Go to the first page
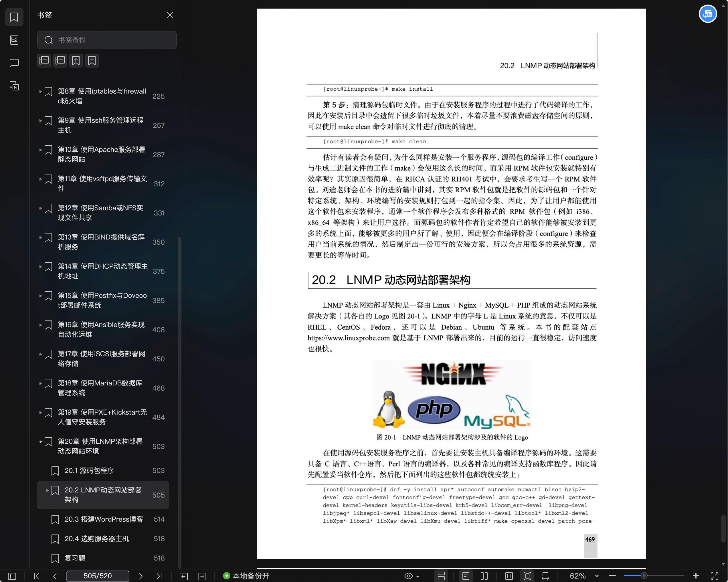The image size is (728, 582). coord(37,576)
